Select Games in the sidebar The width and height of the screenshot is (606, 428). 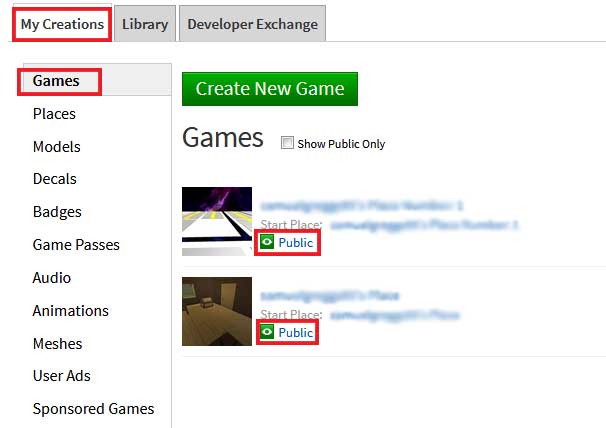(x=56, y=81)
